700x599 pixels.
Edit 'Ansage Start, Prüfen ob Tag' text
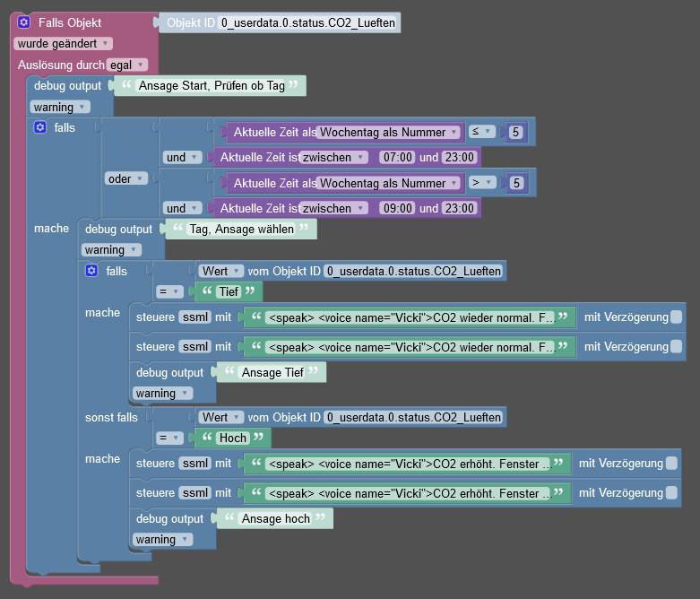(212, 85)
